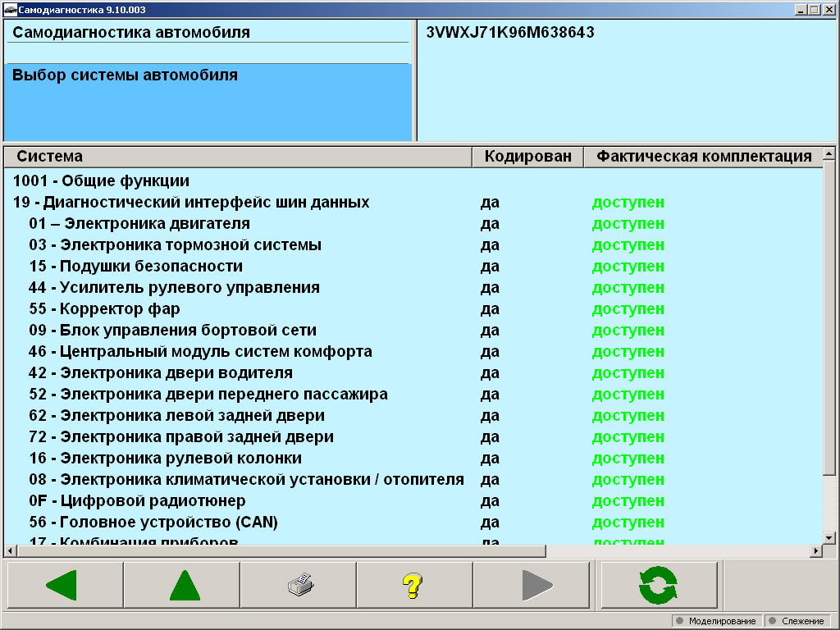The image size is (840, 630).
Task: Click the application icon in the title bar
Action: [x=10, y=8]
